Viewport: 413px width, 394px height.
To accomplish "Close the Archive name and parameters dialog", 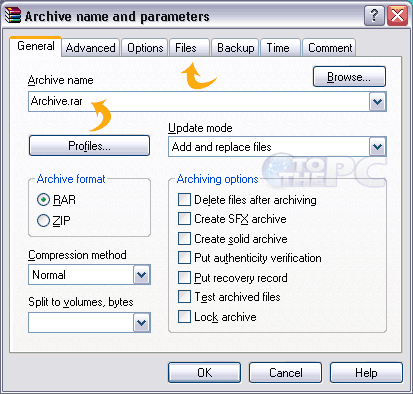I will [x=397, y=15].
